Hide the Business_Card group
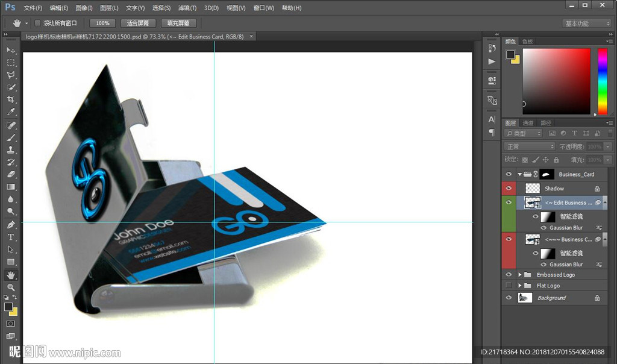The height and width of the screenshot is (364, 617). [509, 174]
